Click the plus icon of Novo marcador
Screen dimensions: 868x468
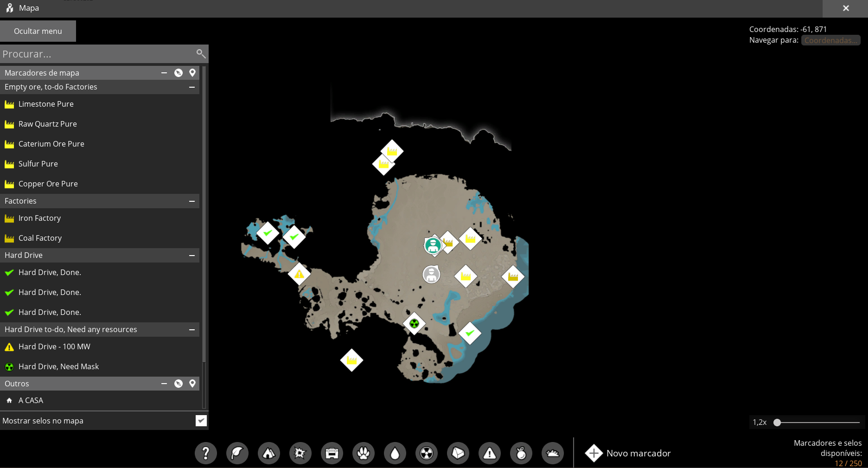(594, 453)
